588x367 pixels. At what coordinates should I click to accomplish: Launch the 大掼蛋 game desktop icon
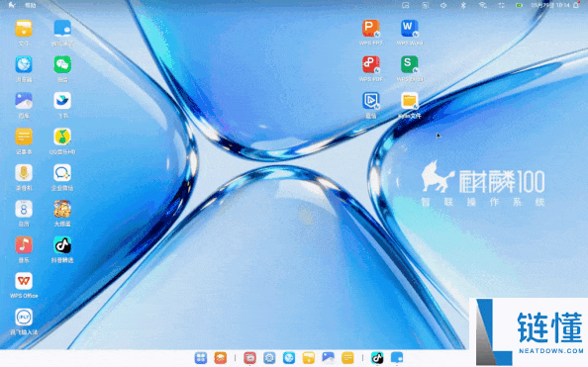click(x=62, y=209)
